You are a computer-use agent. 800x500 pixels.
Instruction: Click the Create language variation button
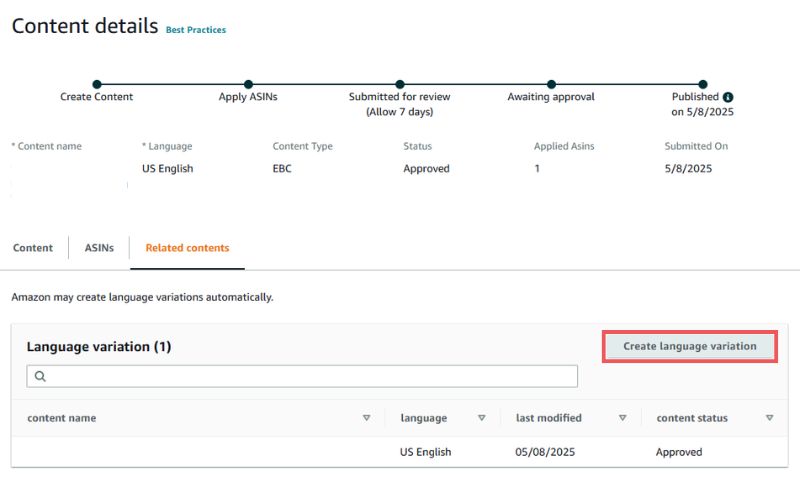point(690,346)
